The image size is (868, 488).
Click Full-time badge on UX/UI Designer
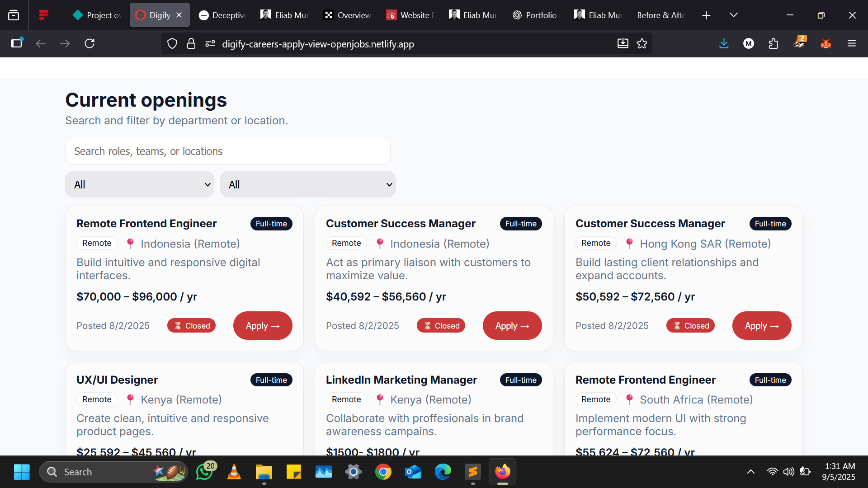click(271, 380)
